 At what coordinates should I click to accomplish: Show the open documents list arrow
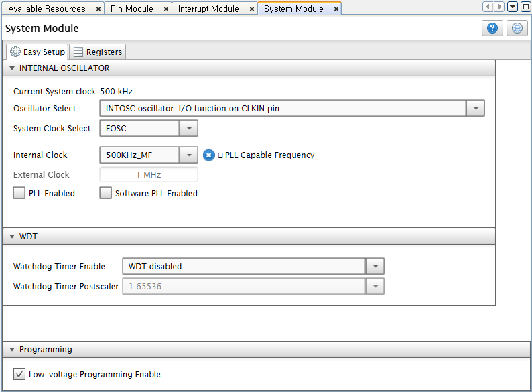[513, 7]
